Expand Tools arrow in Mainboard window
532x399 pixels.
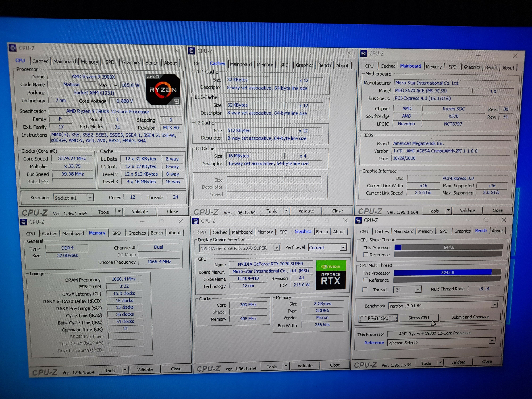pyautogui.click(x=448, y=210)
